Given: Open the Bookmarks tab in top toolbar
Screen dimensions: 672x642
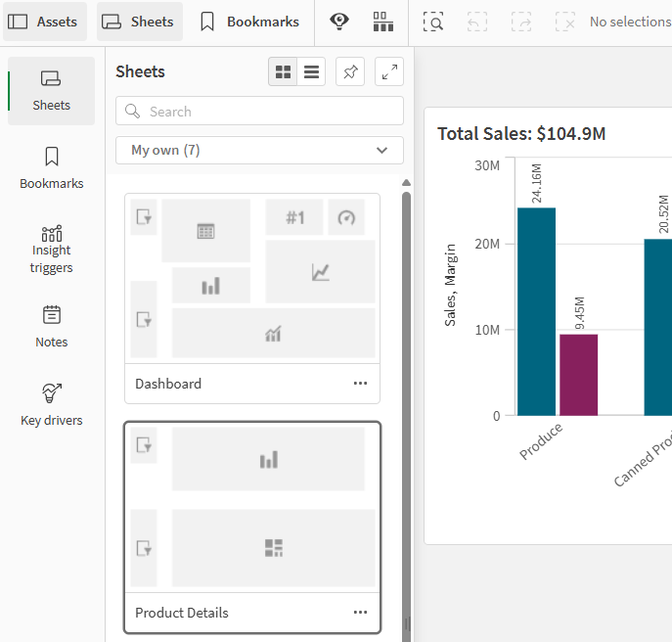Looking at the screenshot, I should click(248, 22).
